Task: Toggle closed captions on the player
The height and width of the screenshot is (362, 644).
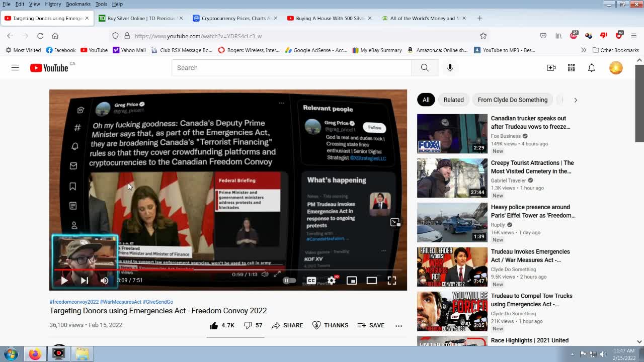Action: (x=311, y=281)
